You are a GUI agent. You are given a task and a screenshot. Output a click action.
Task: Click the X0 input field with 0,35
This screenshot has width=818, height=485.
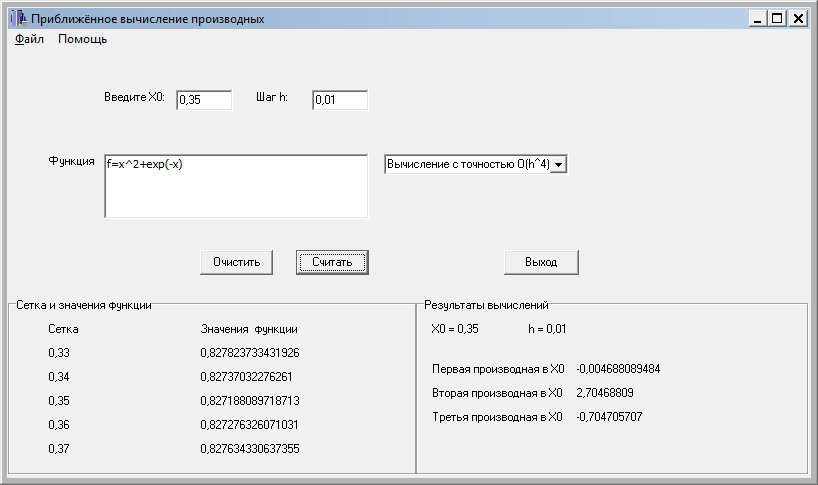pyautogui.click(x=204, y=100)
